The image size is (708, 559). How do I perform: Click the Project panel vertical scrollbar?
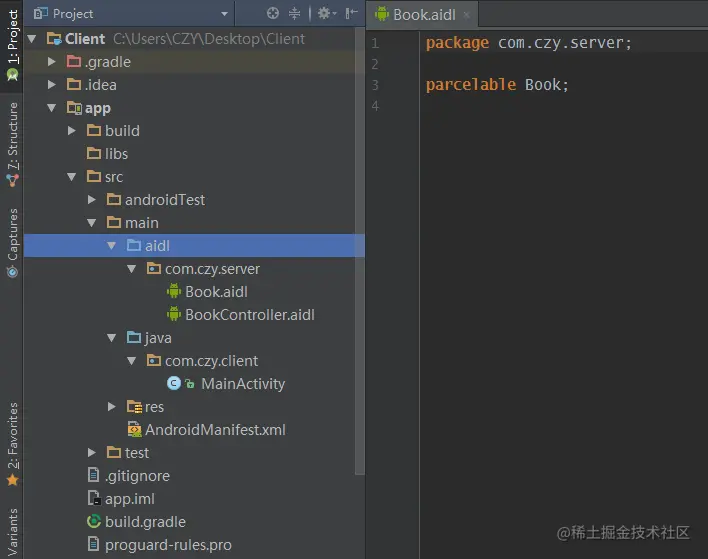click(360, 251)
